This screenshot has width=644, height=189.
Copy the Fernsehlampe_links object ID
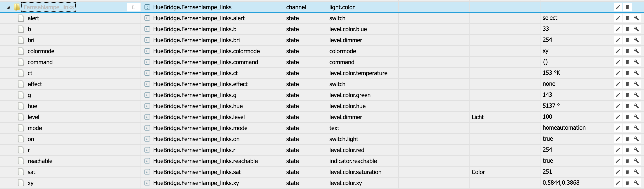[x=133, y=7]
